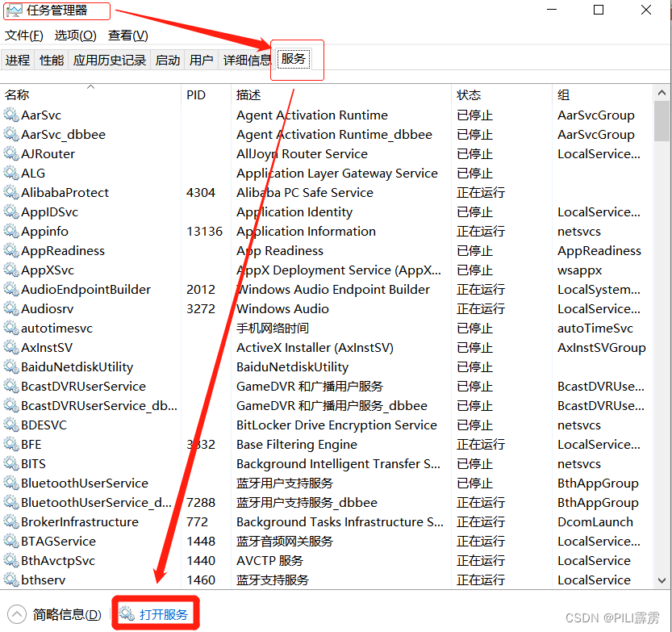Click the BFE gear icon

(x=11, y=444)
